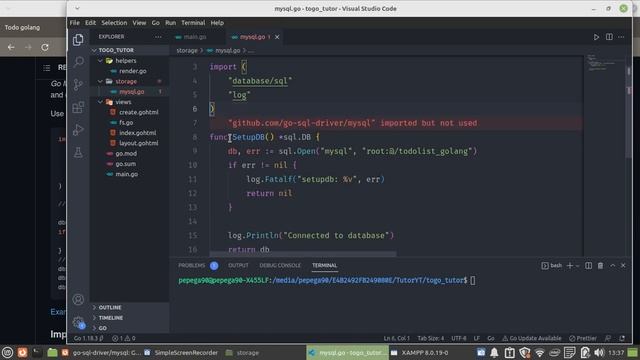Open the Terminal menu
Image resolution: width=640 pixels, height=360 pixels.
pyautogui.click(x=193, y=23)
